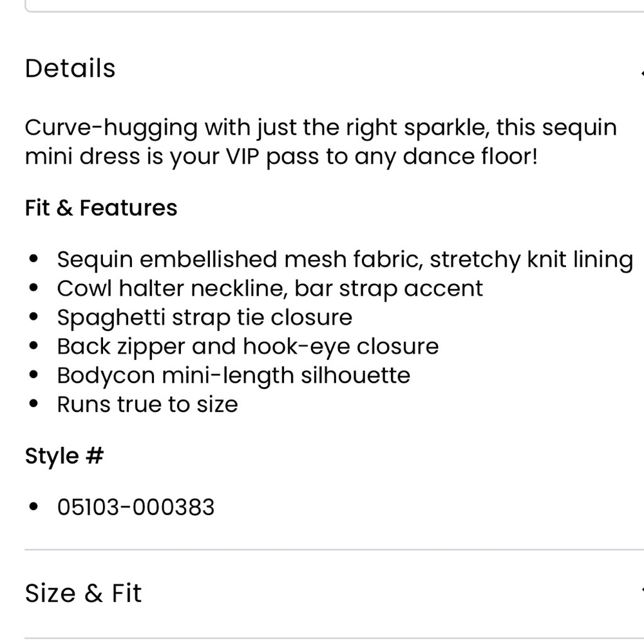
Task: Click the bordered box above Details
Action: [x=334, y=6]
